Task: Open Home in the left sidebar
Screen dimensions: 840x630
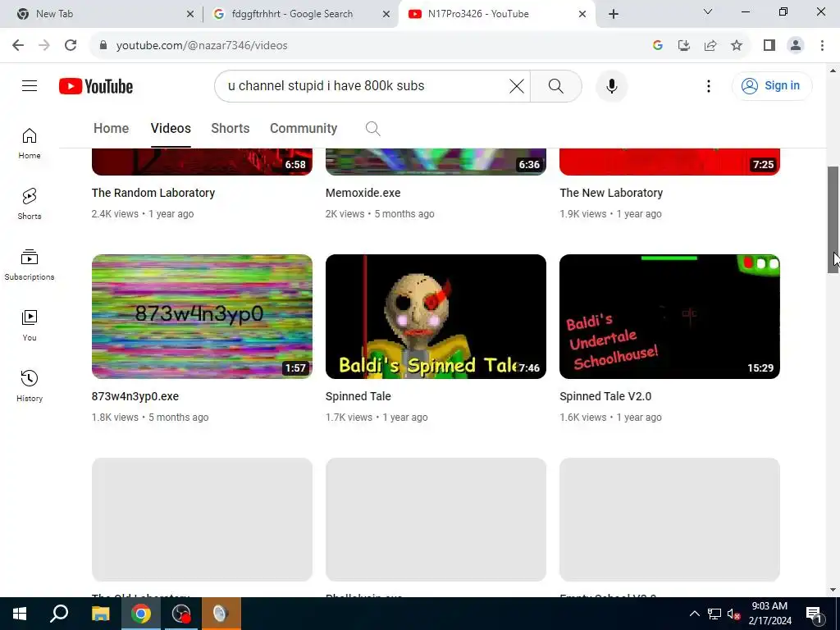Action: pos(30,144)
